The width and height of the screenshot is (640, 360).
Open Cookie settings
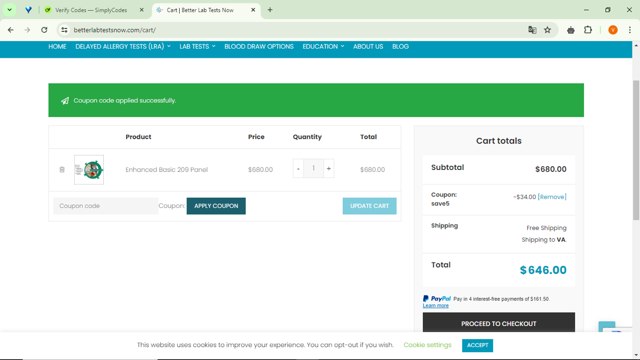point(427,345)
